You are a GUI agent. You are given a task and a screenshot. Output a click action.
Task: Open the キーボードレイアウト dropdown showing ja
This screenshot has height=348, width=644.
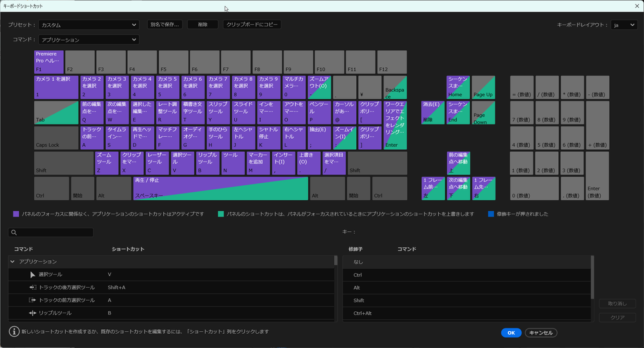[624, 25]
